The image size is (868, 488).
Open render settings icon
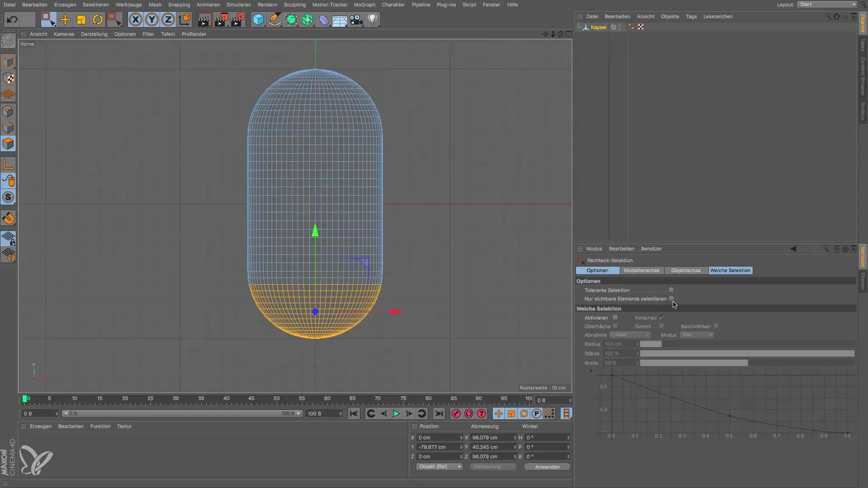[x=237, y=20]
